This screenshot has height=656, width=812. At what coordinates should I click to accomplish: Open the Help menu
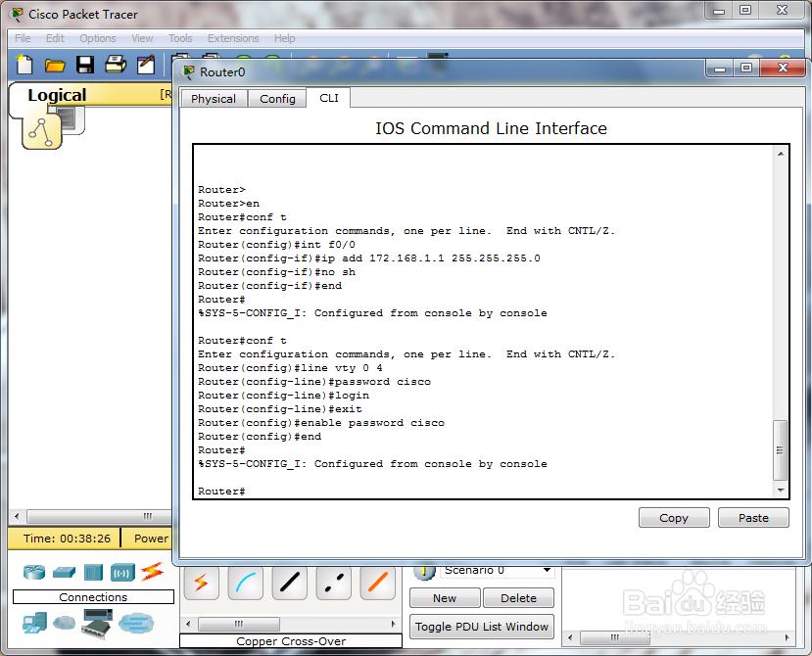(284, 38)
